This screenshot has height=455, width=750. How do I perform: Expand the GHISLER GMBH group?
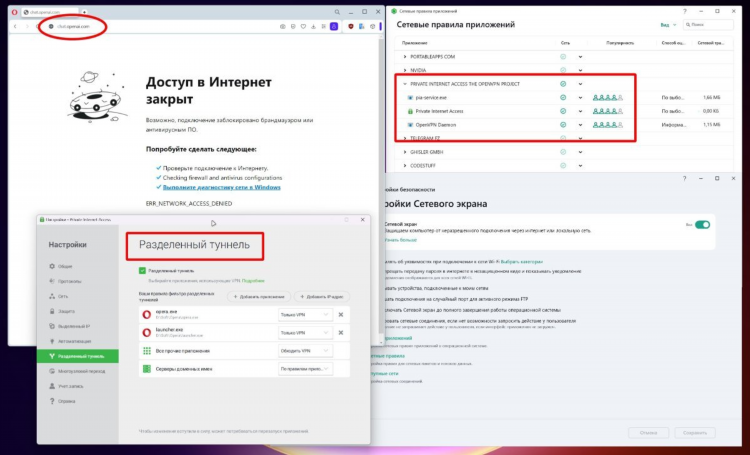click(x=405, y=152)
